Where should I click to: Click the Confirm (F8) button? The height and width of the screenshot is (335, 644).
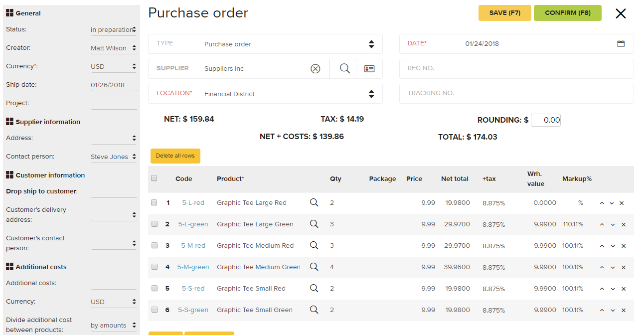coord(568,13)
